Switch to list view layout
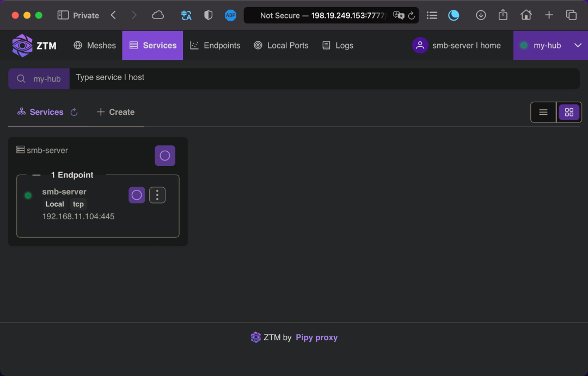The width and height of the screenshot is (588, 376). [x=543, y=112]
